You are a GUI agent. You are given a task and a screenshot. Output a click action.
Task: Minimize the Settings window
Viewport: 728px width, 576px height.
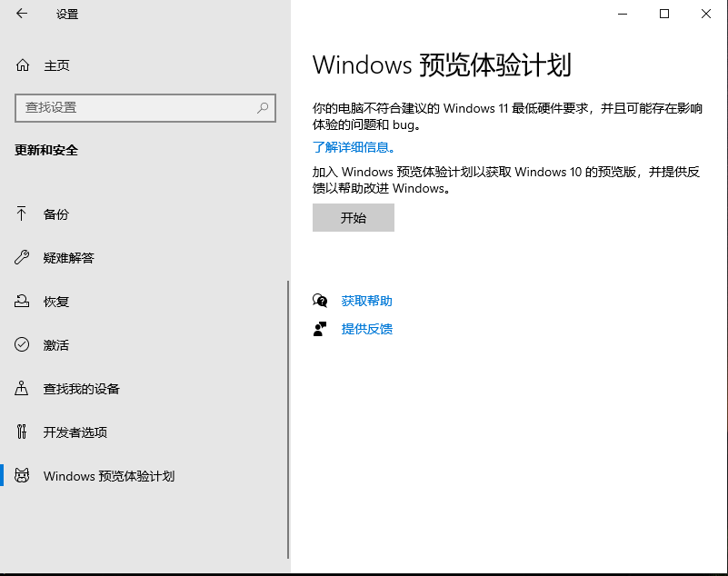tap(623, 14)
